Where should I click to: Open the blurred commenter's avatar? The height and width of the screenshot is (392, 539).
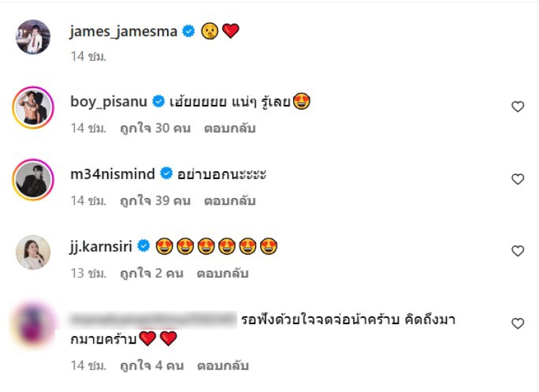[33, 323]
